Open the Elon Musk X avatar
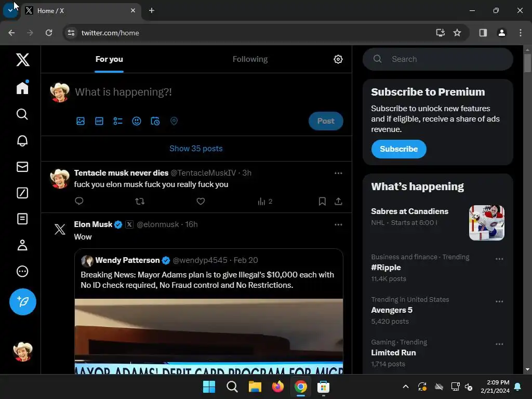The image size is (532, 399). (60, 229)
